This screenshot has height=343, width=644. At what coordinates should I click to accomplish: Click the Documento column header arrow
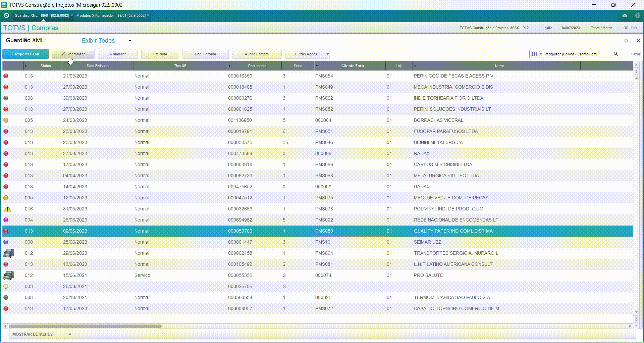click(x=229, y=66)
